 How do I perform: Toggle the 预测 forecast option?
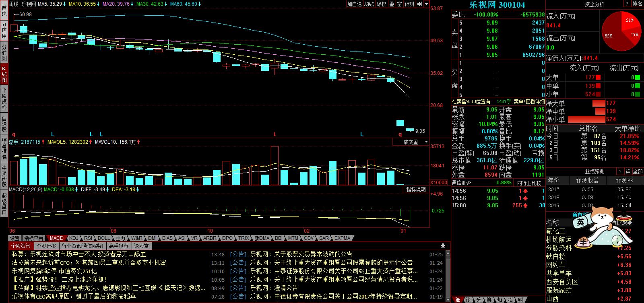[x=409, y=4]
